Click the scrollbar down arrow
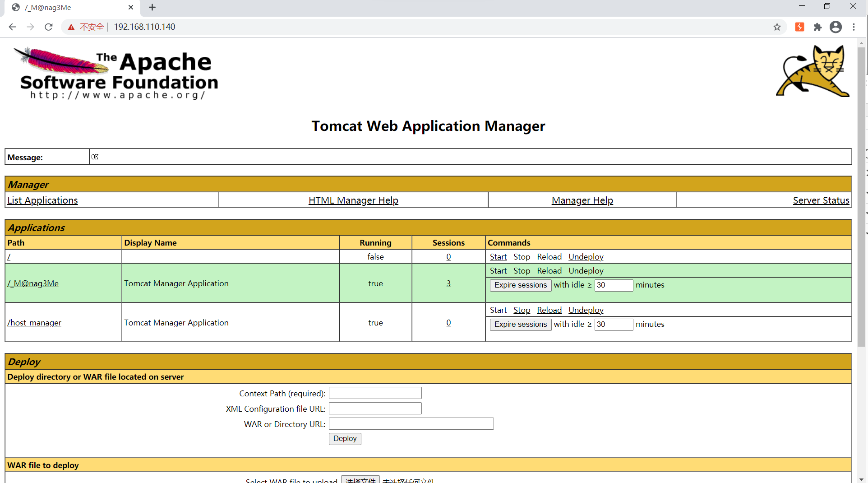Viewport: 868px width, 483px height. (861, 479)
